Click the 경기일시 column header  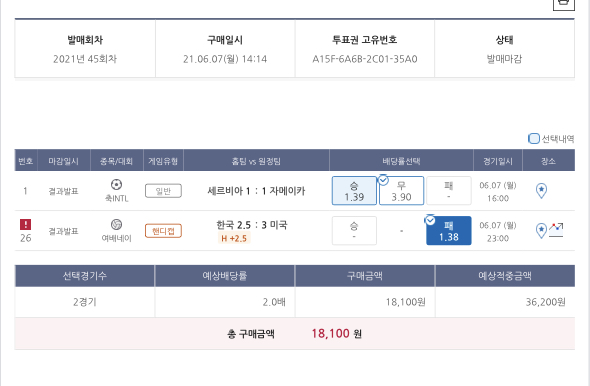point(497,161)
